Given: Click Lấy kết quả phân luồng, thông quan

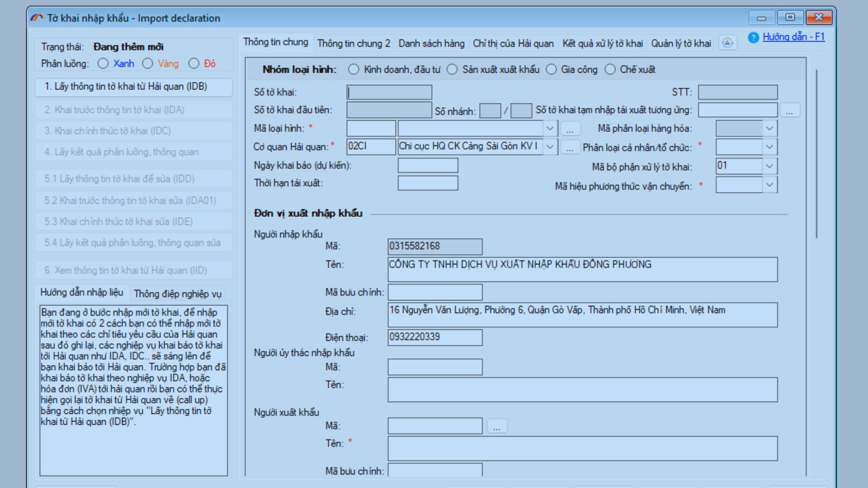Looking at the screenshot, I should coord(134,152).
